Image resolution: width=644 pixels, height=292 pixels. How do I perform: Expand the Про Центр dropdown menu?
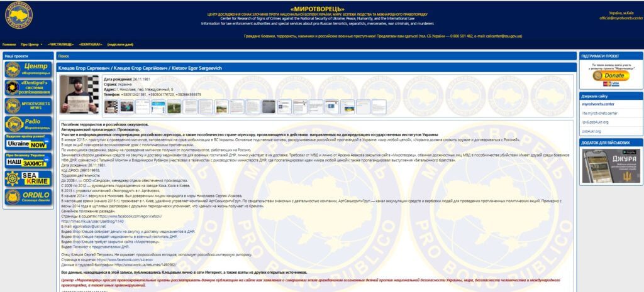click(x=30, y=45)
